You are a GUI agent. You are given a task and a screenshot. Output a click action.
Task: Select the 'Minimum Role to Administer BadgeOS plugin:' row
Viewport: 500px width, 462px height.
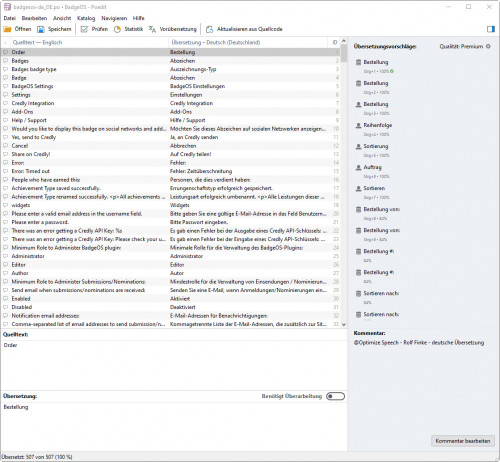point(171,248)
